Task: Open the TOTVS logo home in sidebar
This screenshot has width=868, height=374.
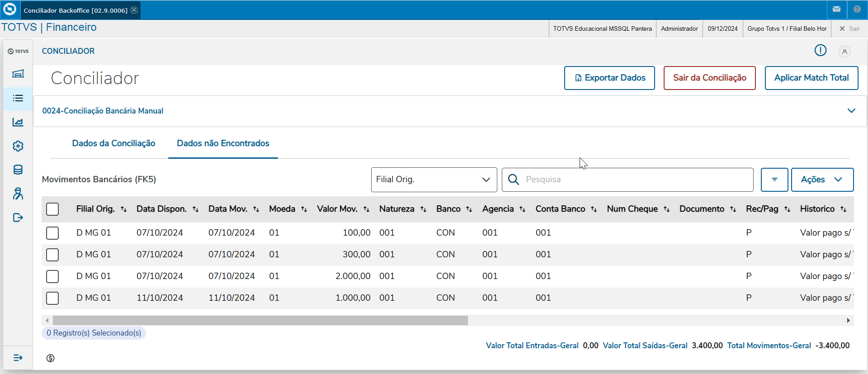Action: point(18,51)
